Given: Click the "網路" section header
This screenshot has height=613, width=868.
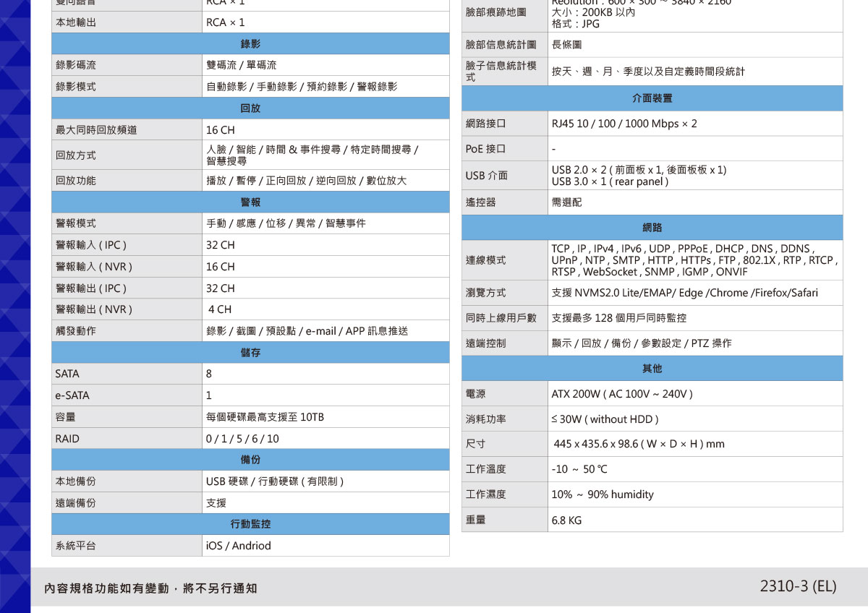Looking at the screenshot, I should [652, 228].
